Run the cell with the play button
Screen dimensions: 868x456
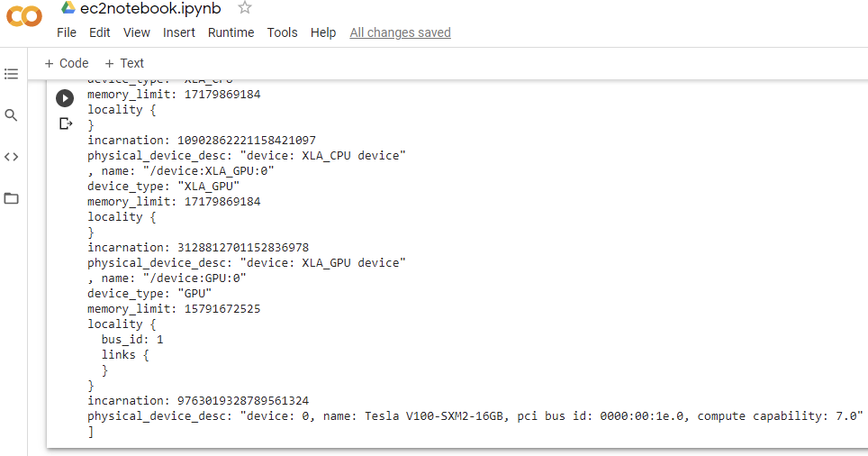coord(65,98)
